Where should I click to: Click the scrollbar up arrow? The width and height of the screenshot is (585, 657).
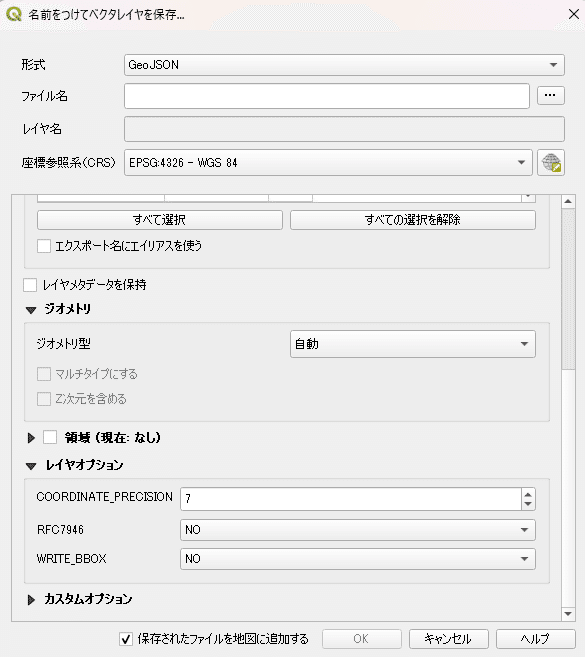tap(568, 202)
